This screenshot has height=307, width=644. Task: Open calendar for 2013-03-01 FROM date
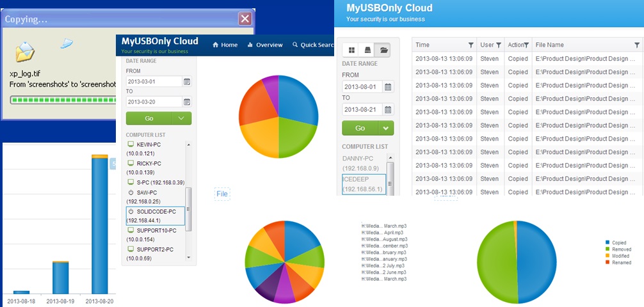point(187,82)
